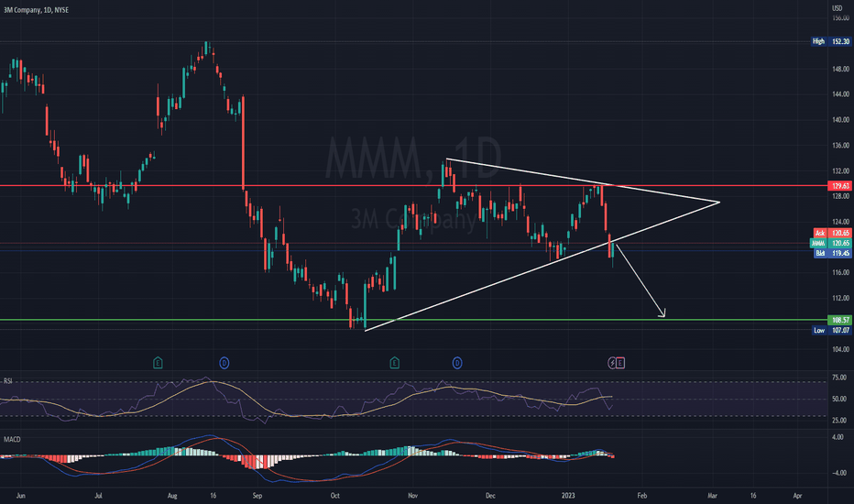Click the Feb label on time axis
Screen dimensions: 854x504
pos(642,496)
